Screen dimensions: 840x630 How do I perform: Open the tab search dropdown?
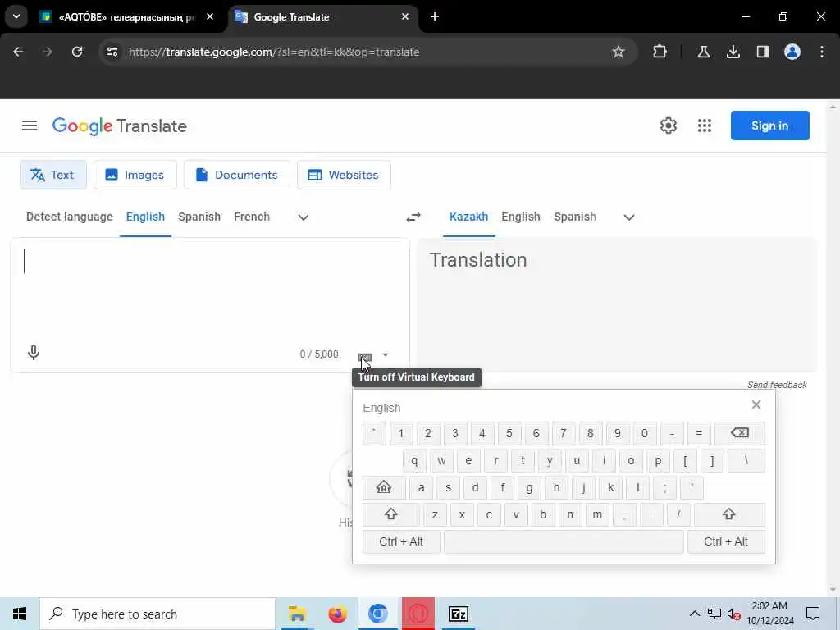coord(16,16)
